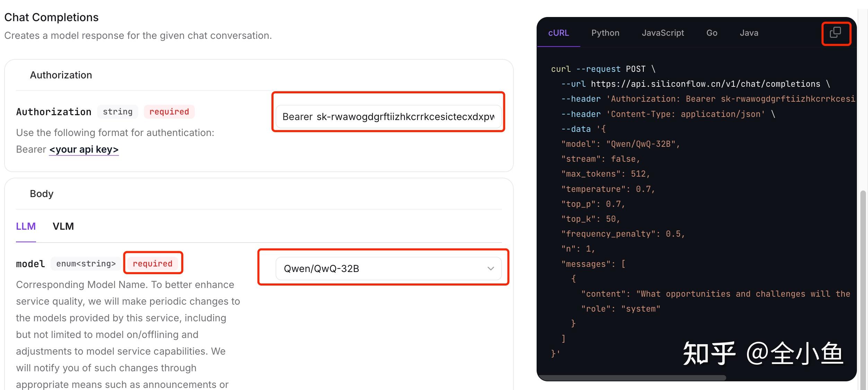Click the enum<string> type badge
The height and width of the screenshot is (390, 868).
pos(86,264)
